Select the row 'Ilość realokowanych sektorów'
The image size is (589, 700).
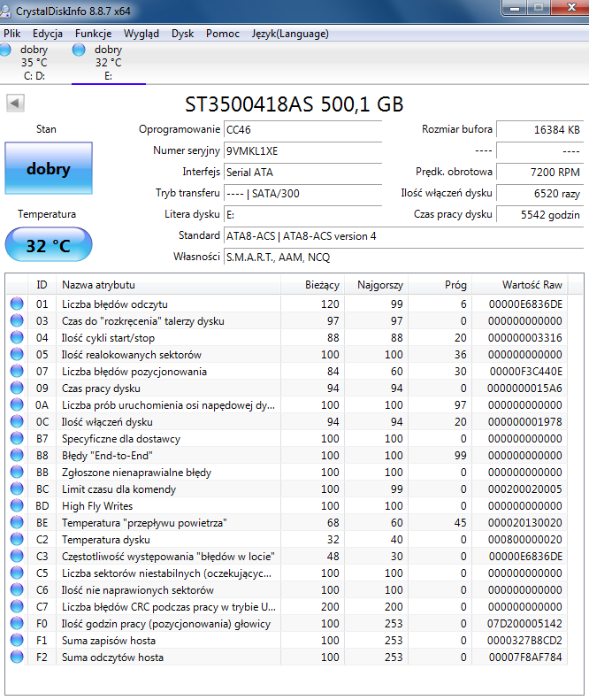click(287, 355)
